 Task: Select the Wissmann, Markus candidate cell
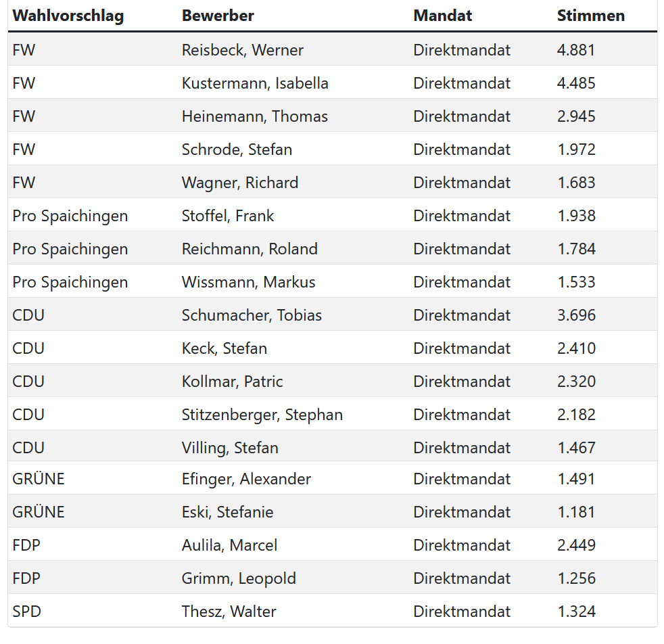249,281
